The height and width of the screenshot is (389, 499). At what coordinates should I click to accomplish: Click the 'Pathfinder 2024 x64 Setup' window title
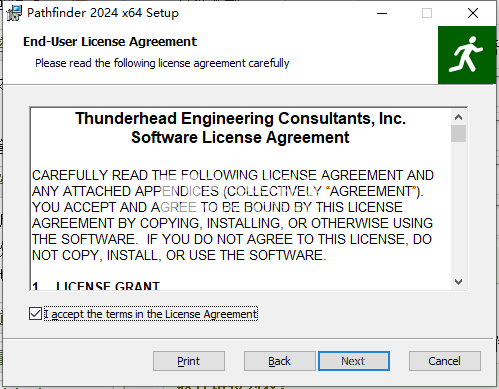103,13
